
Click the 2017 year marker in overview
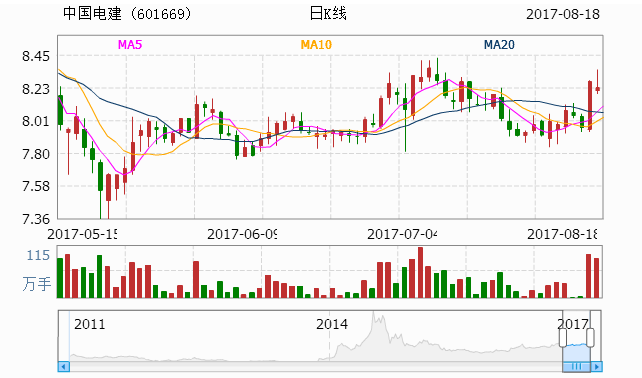(x=573, y=324)
